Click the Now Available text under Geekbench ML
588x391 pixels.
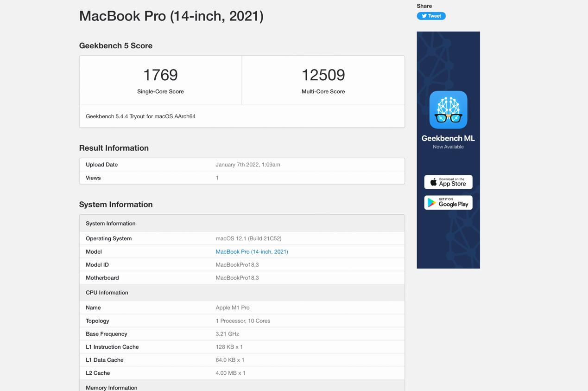[x=448, y=147]
